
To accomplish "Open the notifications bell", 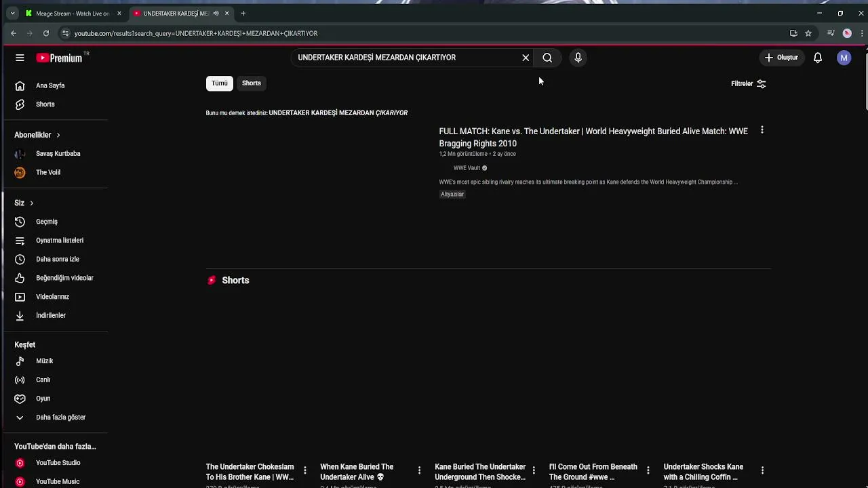I will (818, 58).
